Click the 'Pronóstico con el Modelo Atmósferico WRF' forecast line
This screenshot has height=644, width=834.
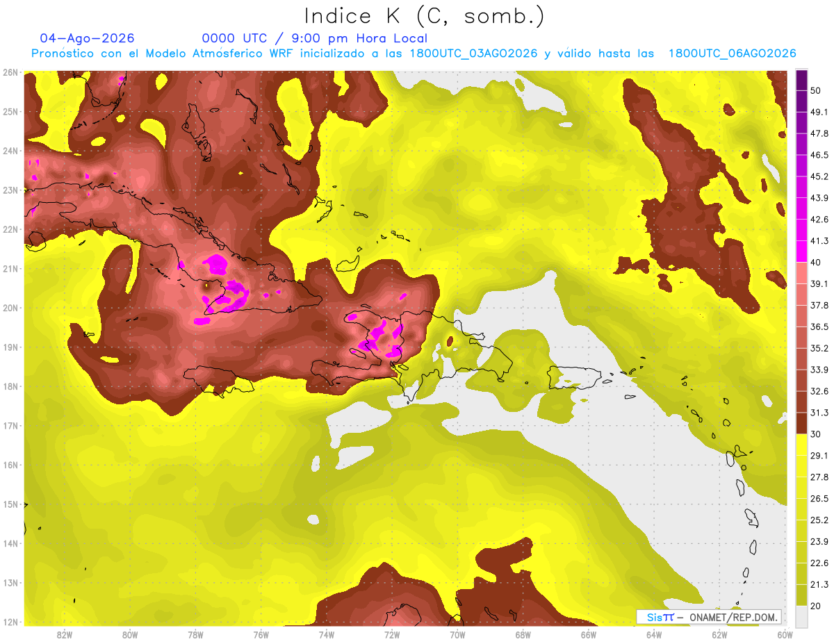point(414,53)
